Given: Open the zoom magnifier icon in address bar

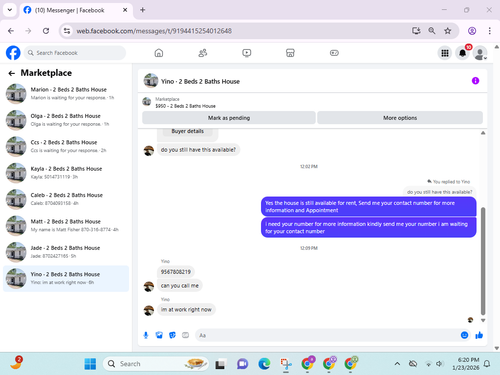Looking at the screenshot, I should 432,31.
